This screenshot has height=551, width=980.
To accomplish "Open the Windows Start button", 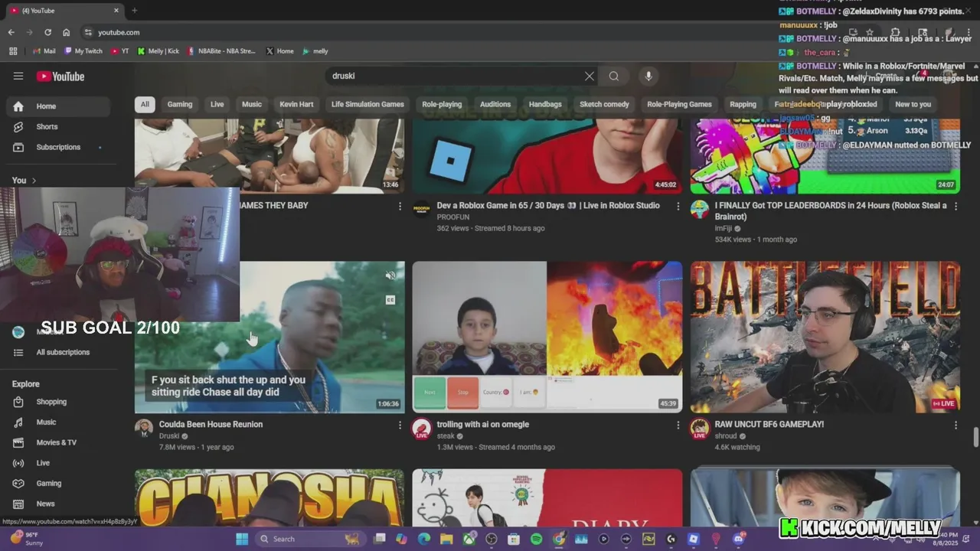I will pos(242,539).
